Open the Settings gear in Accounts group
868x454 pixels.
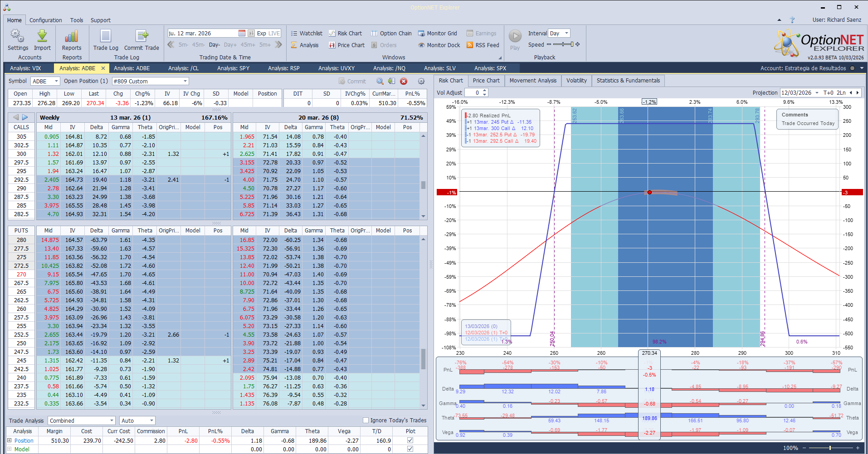tap(18, 40)
